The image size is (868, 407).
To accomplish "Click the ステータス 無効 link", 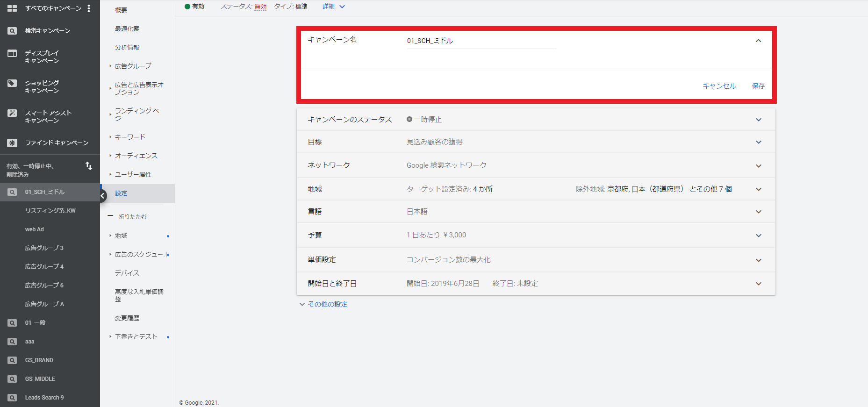I will point(260,7).
